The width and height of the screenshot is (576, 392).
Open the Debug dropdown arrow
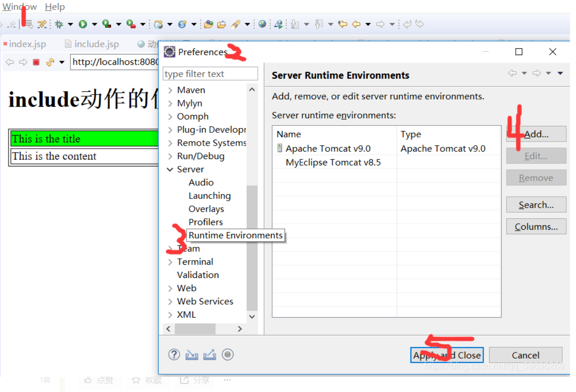pyautogui.click(x=70, y=24)
